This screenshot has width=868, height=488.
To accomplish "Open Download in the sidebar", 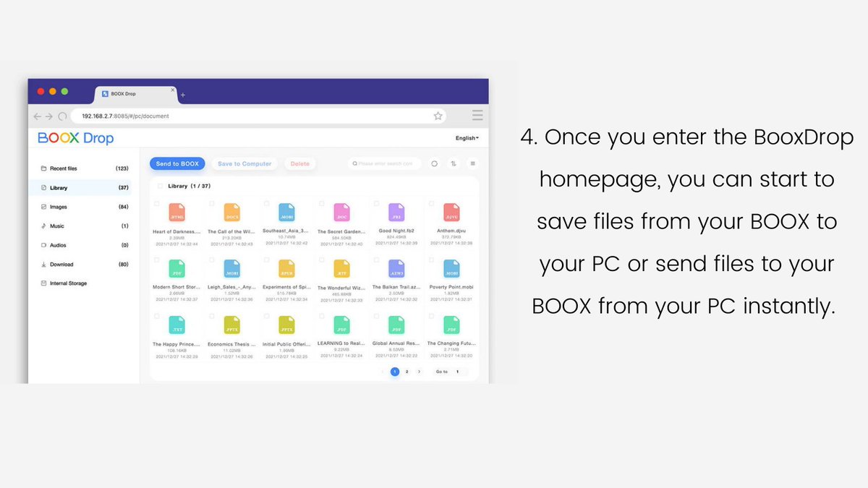I will coord(84,265).
